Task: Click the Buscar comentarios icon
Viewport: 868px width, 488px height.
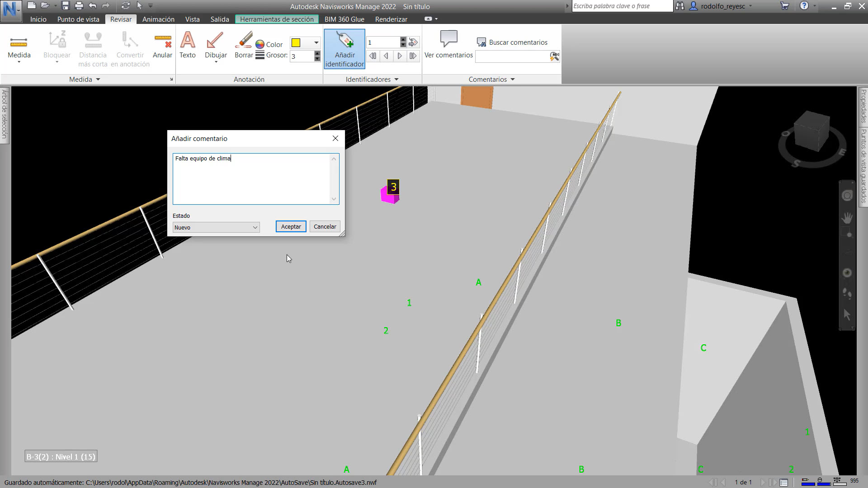Action: tap(481, 42)
